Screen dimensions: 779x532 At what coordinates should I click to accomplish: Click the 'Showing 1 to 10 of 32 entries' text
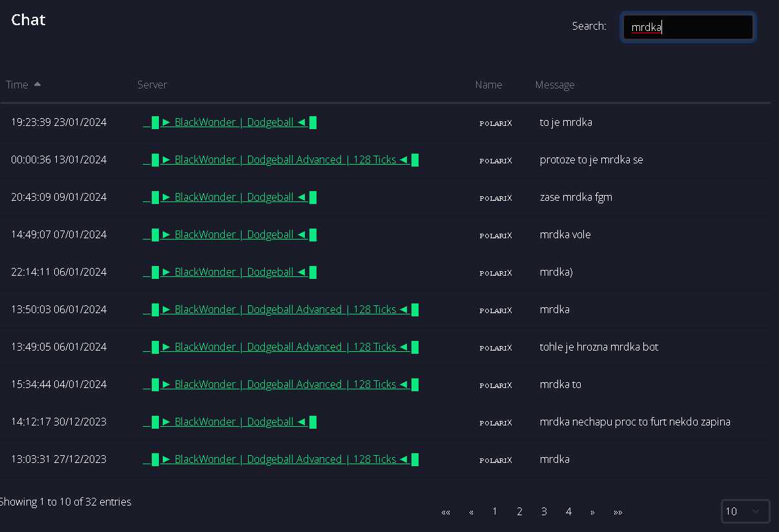coord(65,502)
